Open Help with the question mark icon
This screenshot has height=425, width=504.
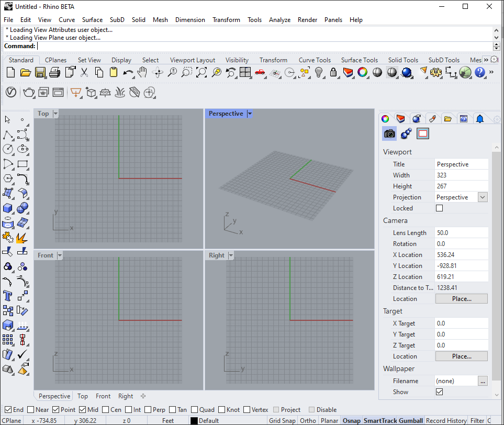(x=480, y=72)
